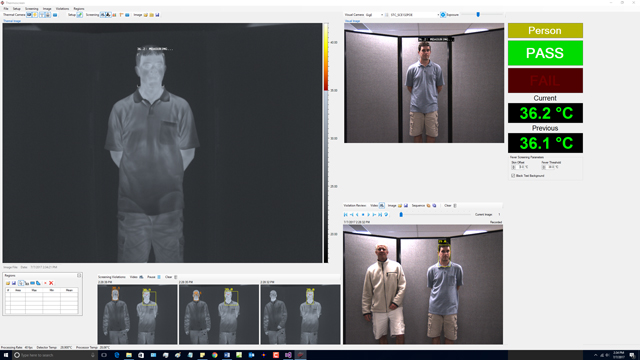The height and width of the screenshot is (360, 640).
Task: Click the thermal color scale bar
Action: coord(326,143)
